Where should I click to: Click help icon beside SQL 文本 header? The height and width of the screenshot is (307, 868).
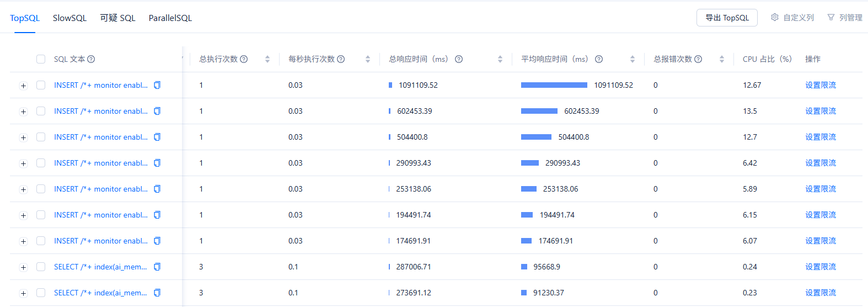pos(92,59)
